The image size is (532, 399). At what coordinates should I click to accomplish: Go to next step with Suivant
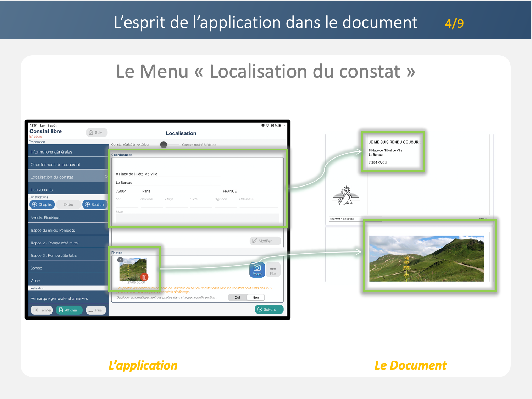click(x=269, y=310)
